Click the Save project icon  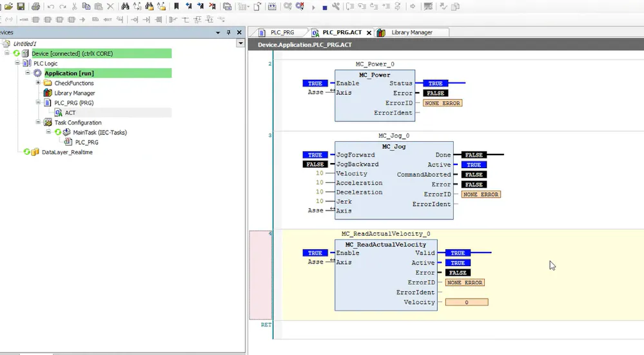(x=21, y=6)
